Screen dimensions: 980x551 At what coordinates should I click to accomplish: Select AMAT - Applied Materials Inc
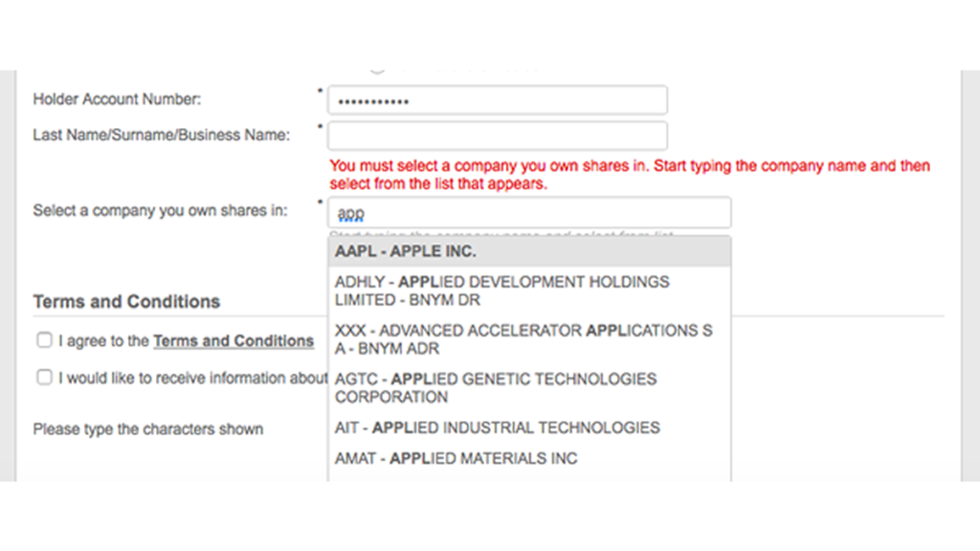529,458
